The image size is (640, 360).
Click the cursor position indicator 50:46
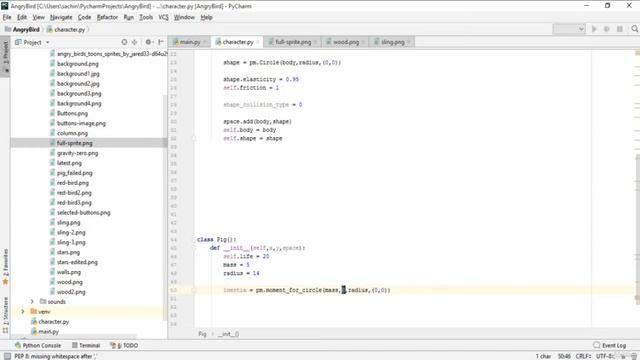[x=564, y=356]
